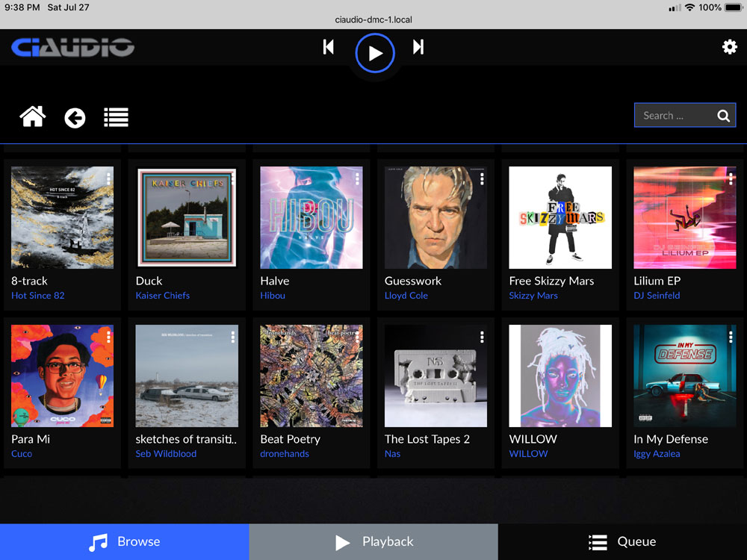The image size is (747, 560).
Task: Select the Browse tab
Action: pos(124,542)
